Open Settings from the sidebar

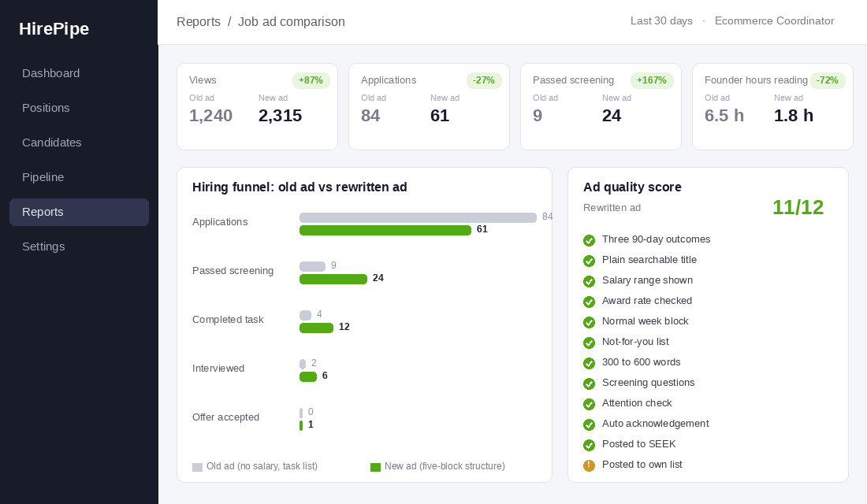coord(79,246)
